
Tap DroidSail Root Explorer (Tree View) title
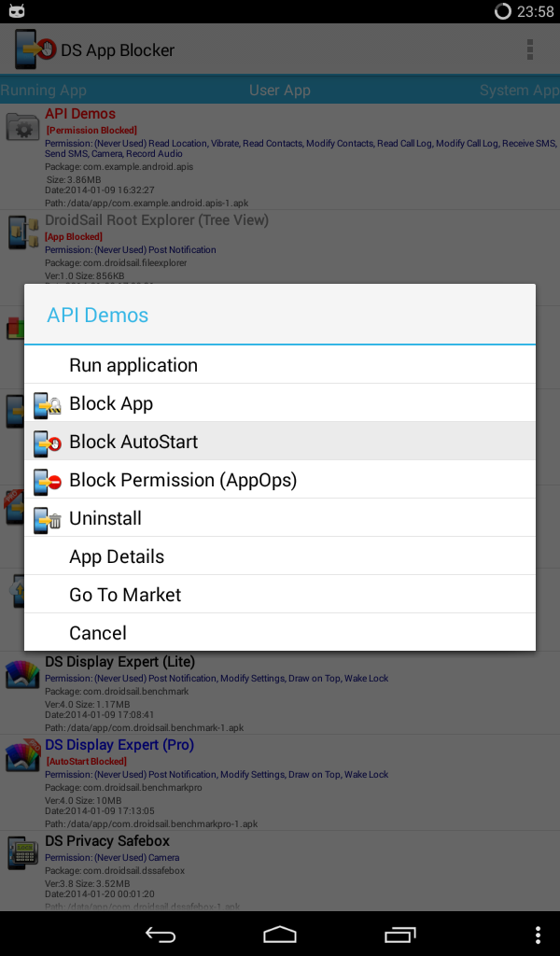(157, 220)
